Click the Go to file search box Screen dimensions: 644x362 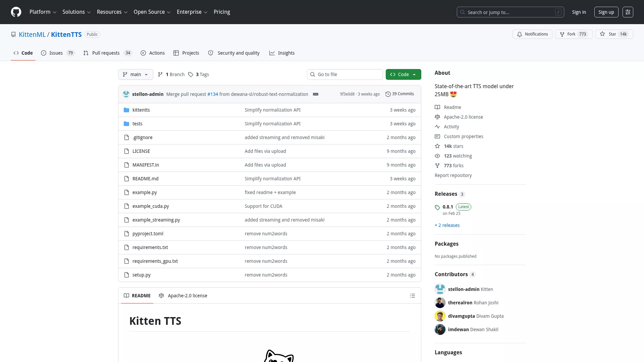click(x=345, y=74)
